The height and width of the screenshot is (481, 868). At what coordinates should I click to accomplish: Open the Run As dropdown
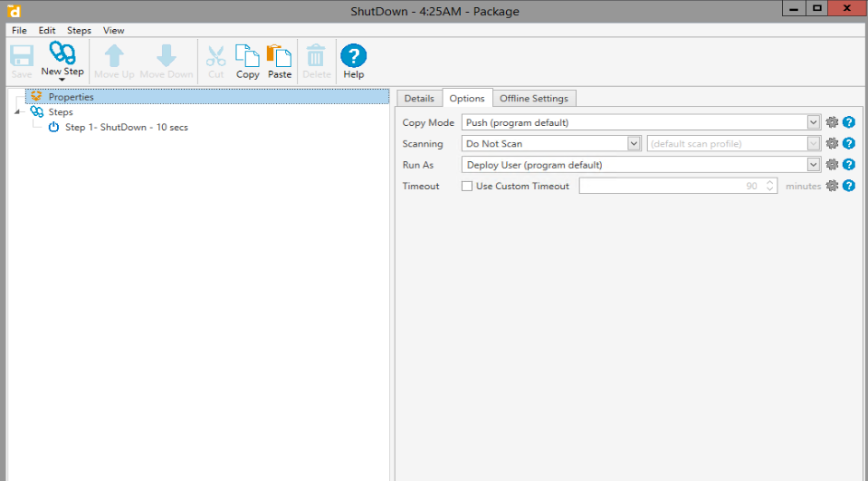(x=813, y=165)
